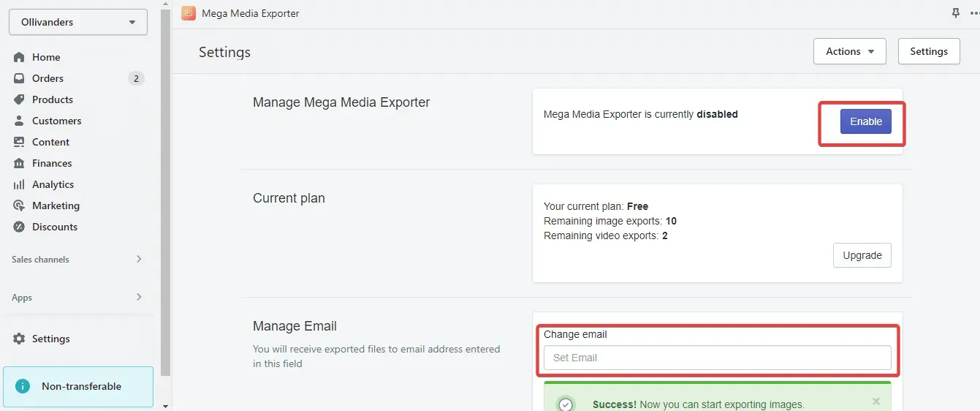Click the Products tag icon
Image resolution: width=980 pixels, height=411 pixels.
(20, 99)
